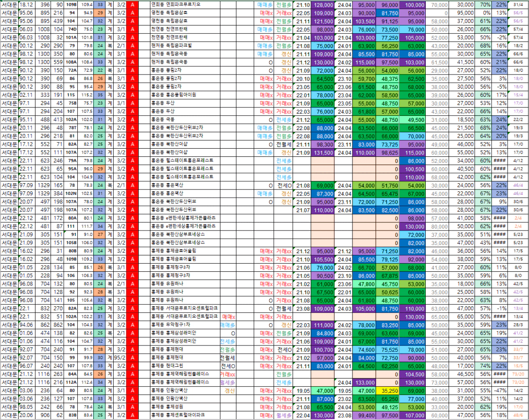Select the cell with value 82,500
529x420 pixels.
point(387,210)
